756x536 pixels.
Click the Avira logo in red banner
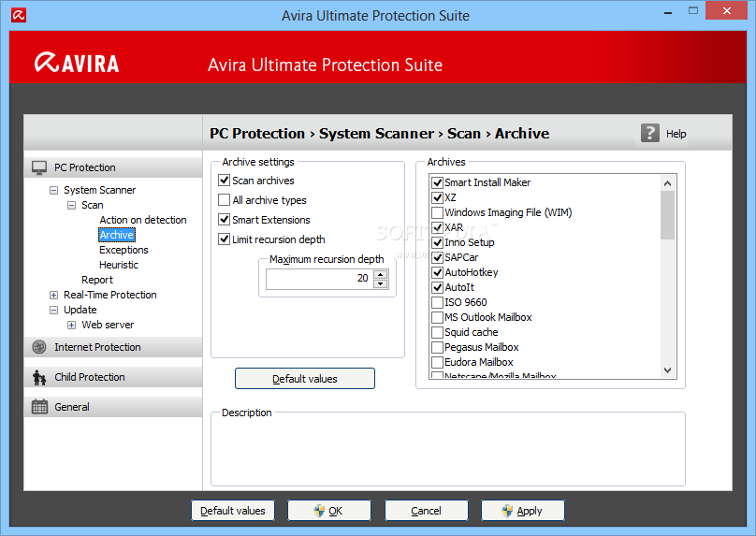coord(77,64)
